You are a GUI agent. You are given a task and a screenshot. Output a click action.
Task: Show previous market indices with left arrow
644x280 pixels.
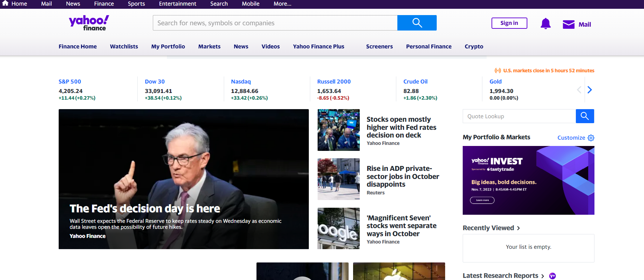tap(579, 90)
